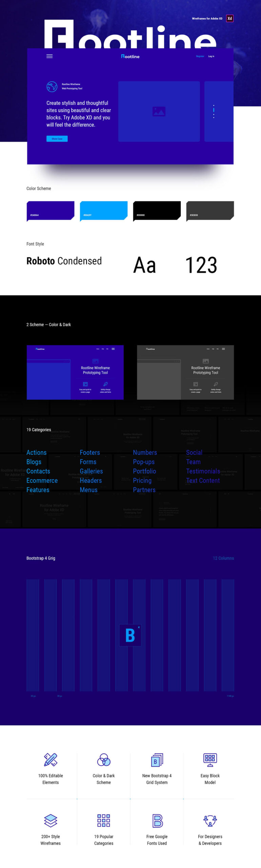Open the Numbers category

click(145, 452)
